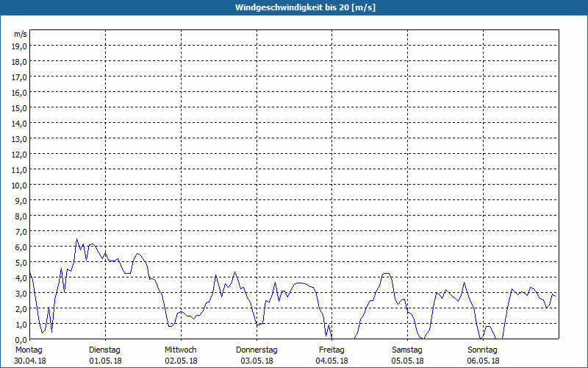Click the 3,0 axis label
Screen dimensions: 588x368
click(x=21, y=294)
